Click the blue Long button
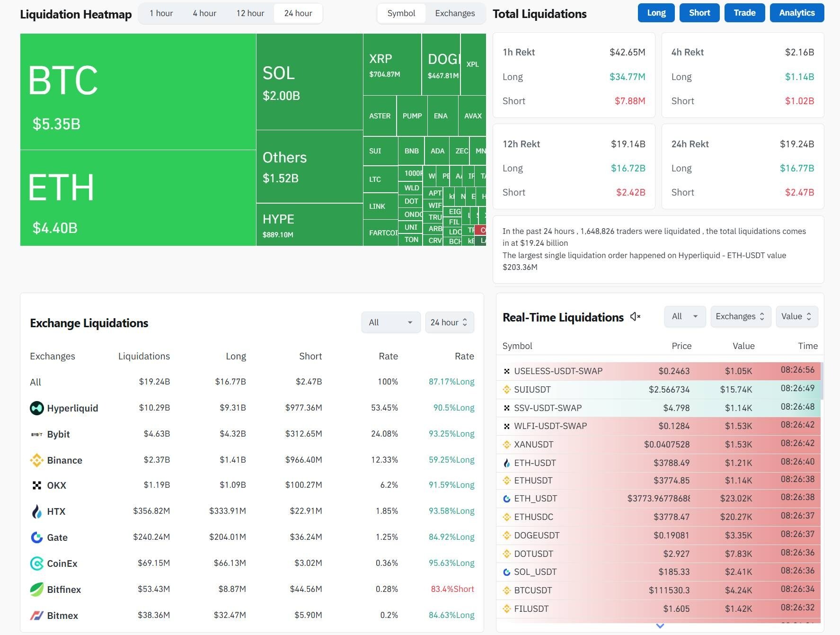 click(656, 13)
